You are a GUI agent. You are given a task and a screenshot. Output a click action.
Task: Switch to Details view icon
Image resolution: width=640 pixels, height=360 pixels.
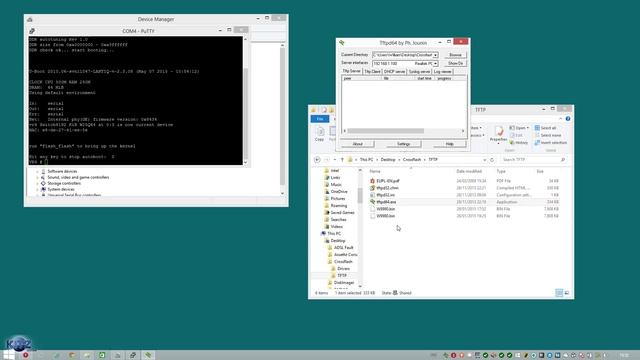(559, 293)
